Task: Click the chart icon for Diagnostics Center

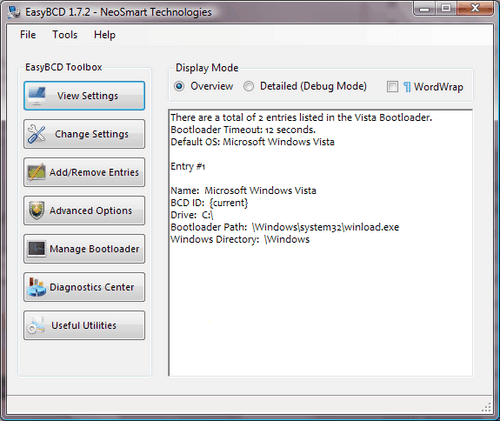Action: click(x=36, y=287)
